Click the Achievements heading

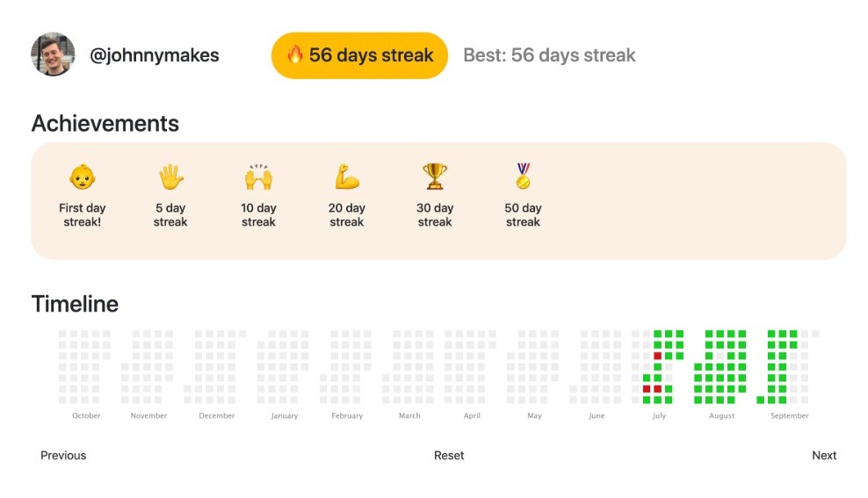point(105,124)
